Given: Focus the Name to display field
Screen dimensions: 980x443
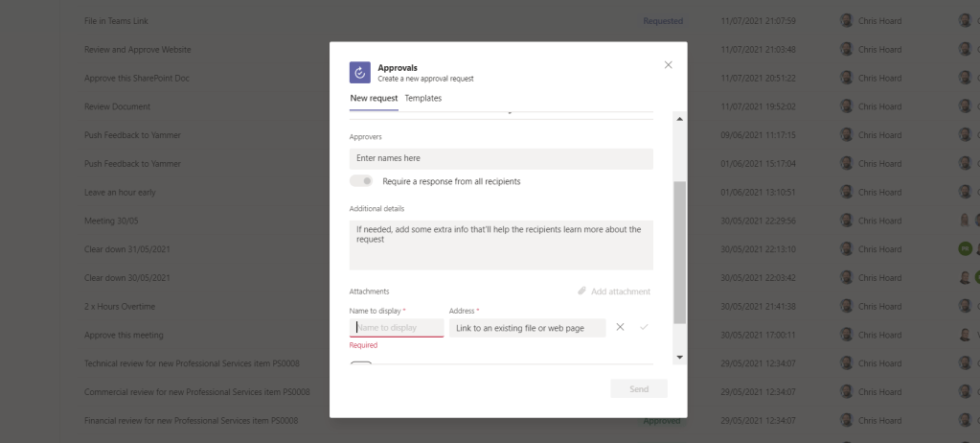Looking at the screenshot, I should click(397, 328).
